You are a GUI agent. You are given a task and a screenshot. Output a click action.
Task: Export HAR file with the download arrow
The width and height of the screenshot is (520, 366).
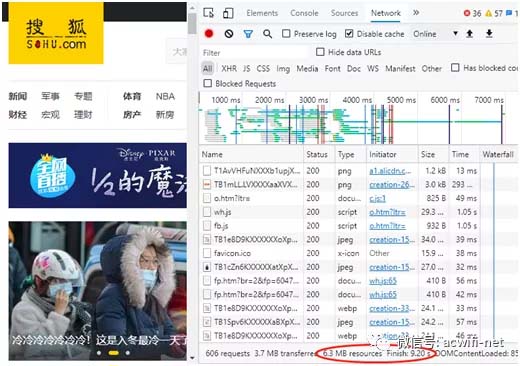tap(489, 34)
